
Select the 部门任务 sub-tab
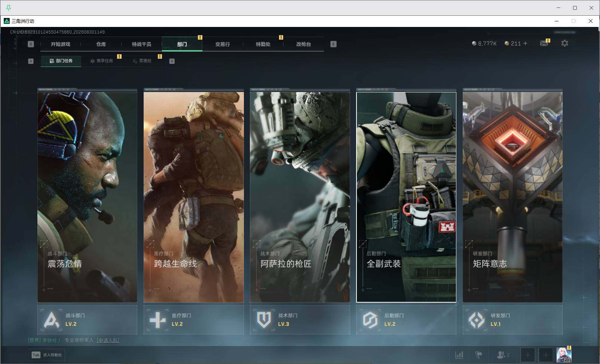(61, 61)
